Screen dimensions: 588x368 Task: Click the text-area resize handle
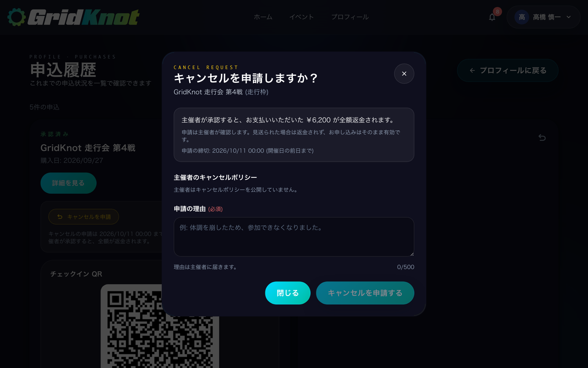point(412,254)
